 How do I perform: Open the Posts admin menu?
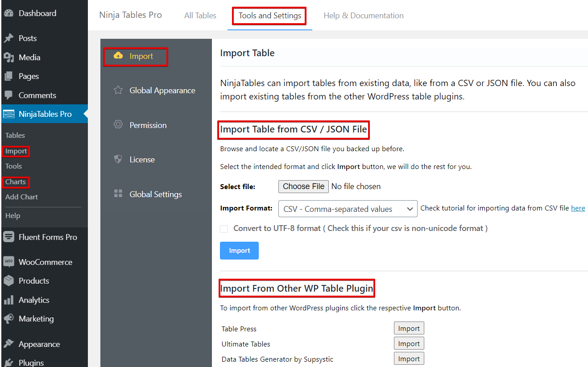pos(28,38)
